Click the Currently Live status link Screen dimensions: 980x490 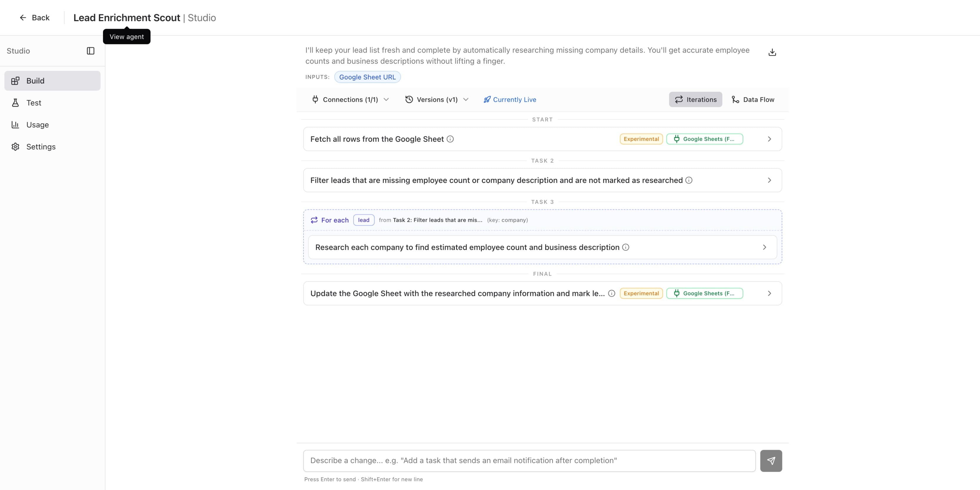(510, 100)
